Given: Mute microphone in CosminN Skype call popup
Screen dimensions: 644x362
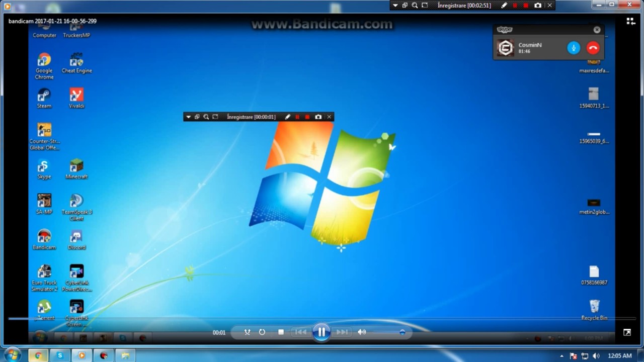Looking at the screenshot, I should click(x=574, y=48).
